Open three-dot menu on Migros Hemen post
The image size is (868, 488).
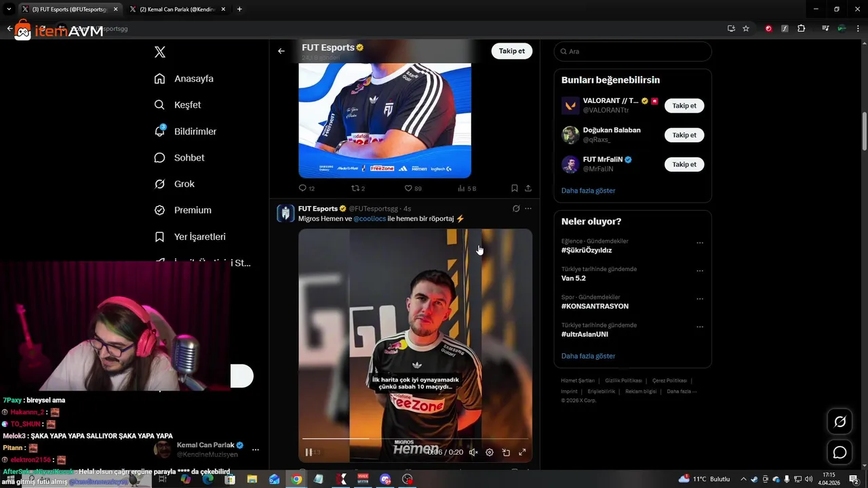click(528, 209)
